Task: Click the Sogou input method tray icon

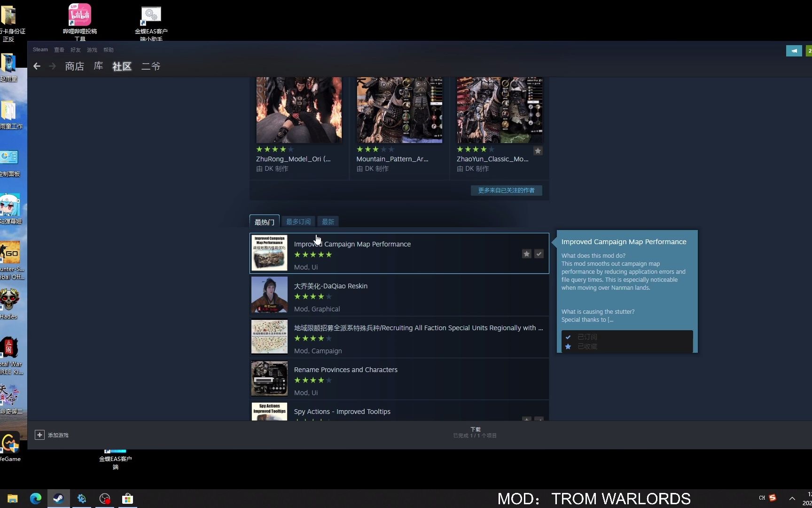Action: [773, 498]
